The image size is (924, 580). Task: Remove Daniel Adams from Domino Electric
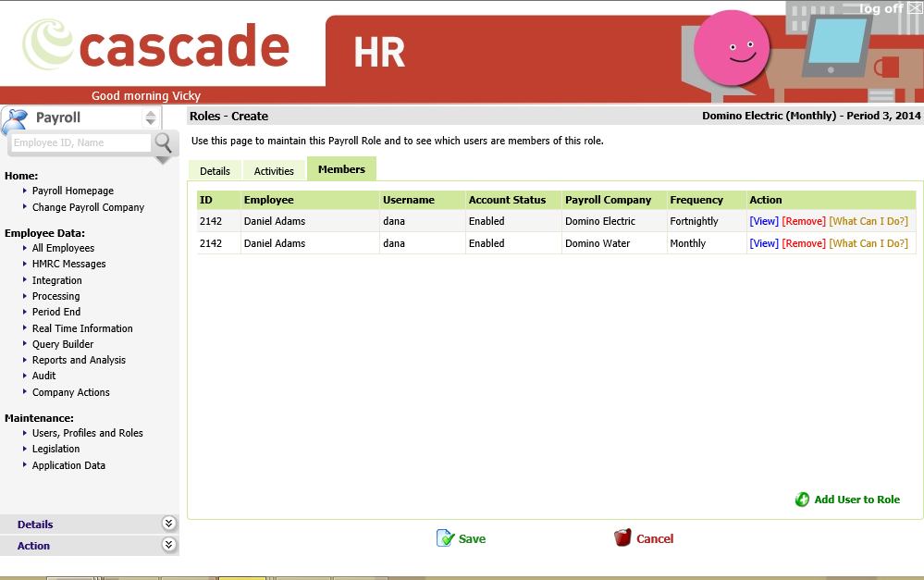(804, 221)
